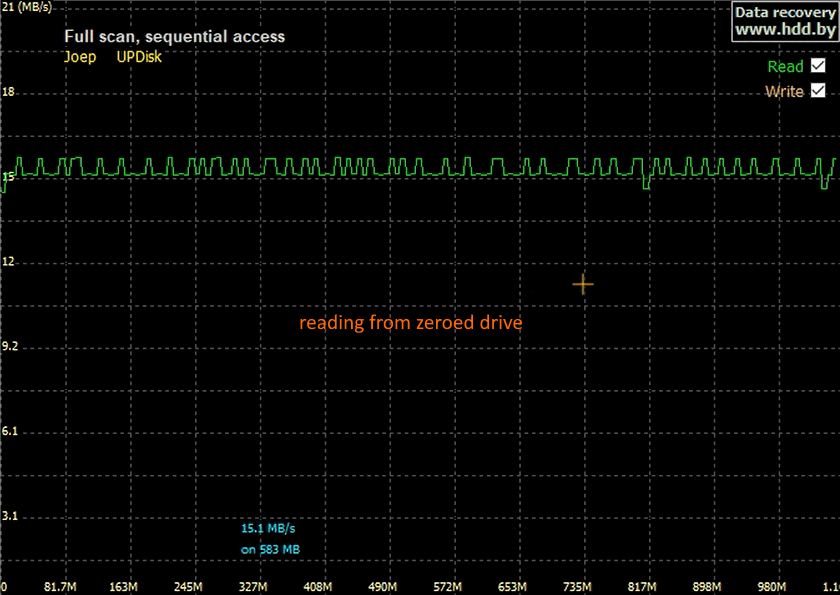This screenshot has height=595, width=840.
Task: Click the '81.7M' x-axis label
Action: coord(60,587)
